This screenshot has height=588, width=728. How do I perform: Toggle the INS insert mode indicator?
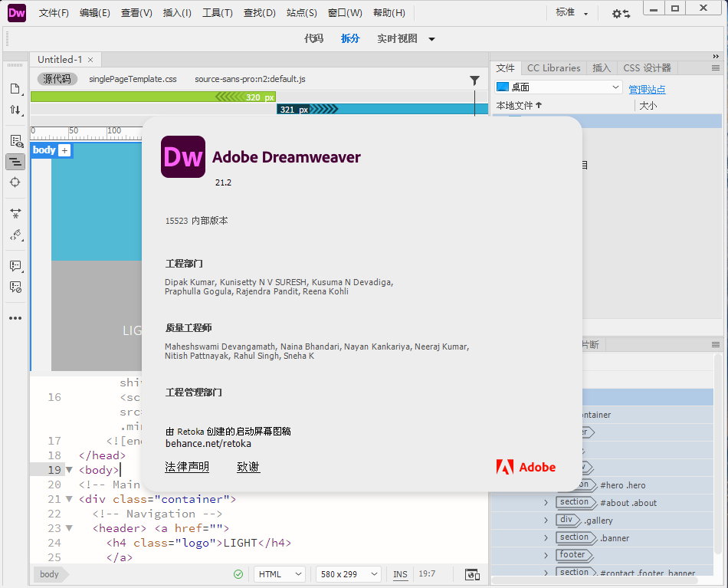pos(400,574)
